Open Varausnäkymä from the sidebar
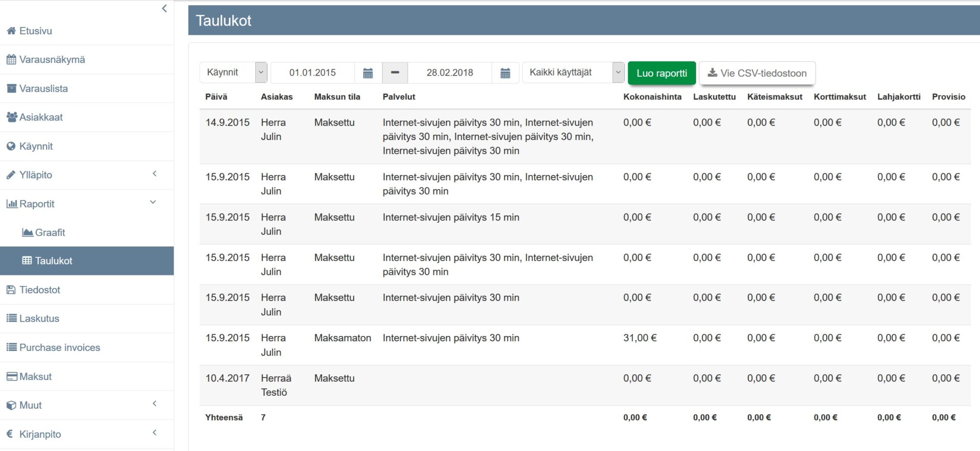 [52, 60]
